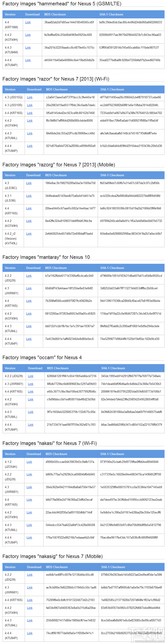The height and width of the screenshot is (644, 167).
Task: Open the 4.3 (JSS15R) razor Wi-Fi download link
Action: point(30,105)
